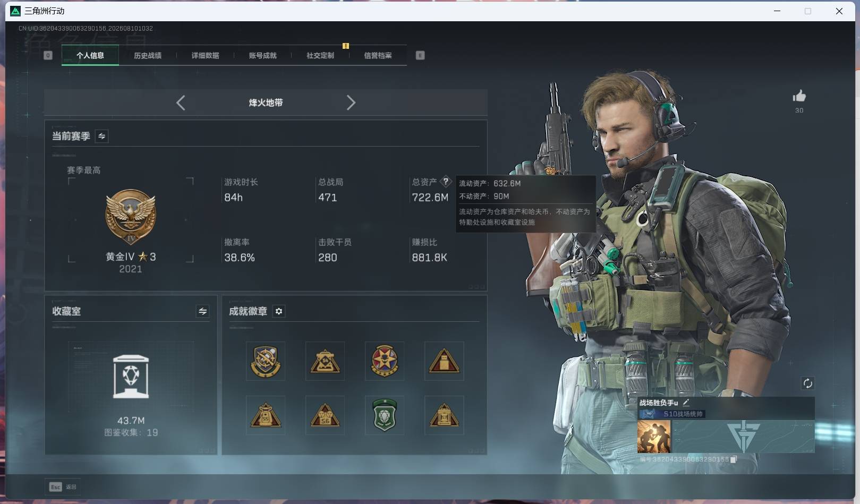Click the 烽火地带 mode title

266,102
